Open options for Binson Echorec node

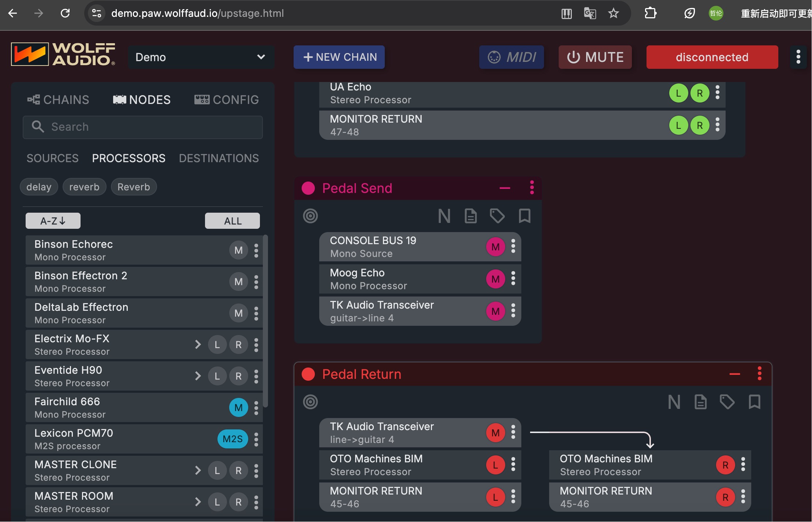pyautogui.click(x=256, y=250)
